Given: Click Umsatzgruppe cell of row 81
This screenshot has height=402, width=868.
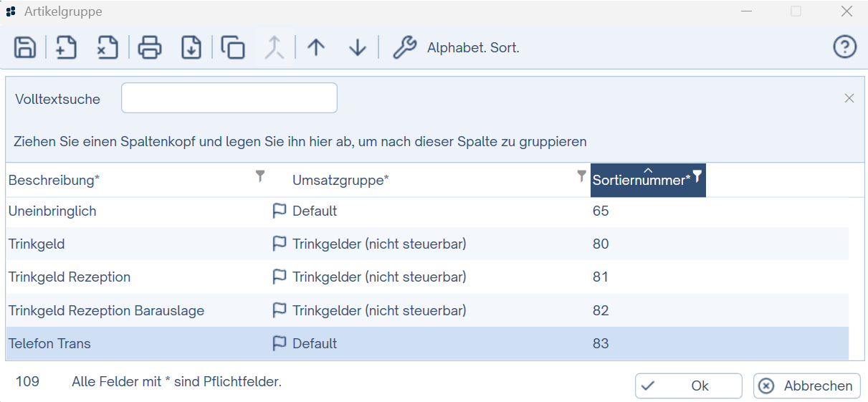Looking at the screenshot, I should click(x=379, y=277).
